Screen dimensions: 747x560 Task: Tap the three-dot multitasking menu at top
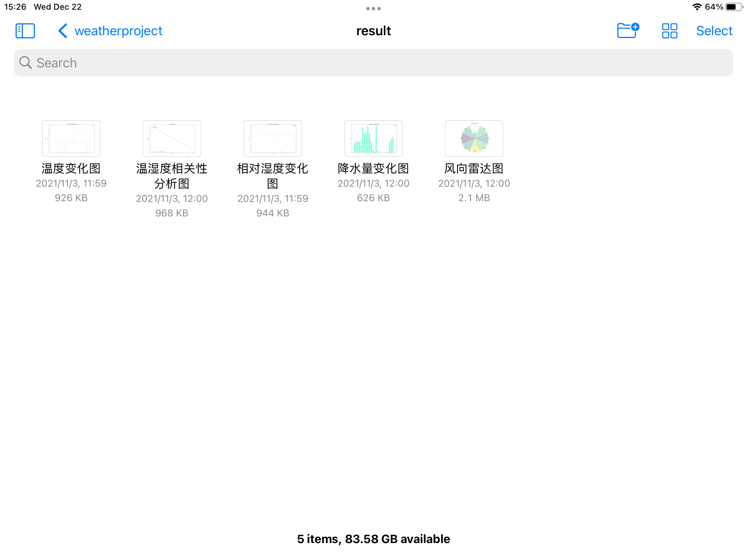373,9
